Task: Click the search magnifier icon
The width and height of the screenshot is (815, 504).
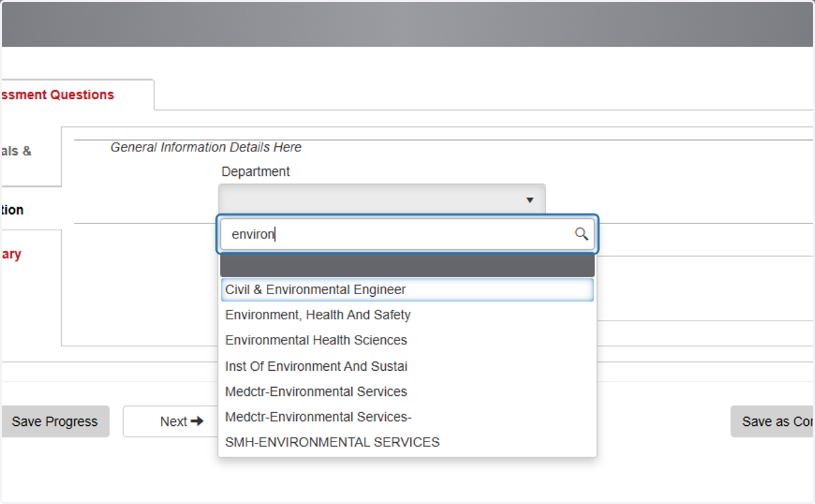Action: [x=581, y=234]
